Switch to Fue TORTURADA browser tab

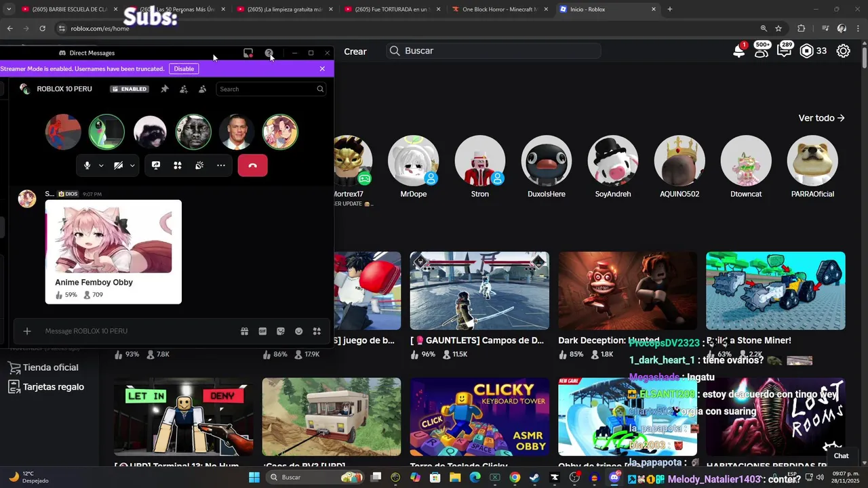pyautogui.click(x=391, y=9)
